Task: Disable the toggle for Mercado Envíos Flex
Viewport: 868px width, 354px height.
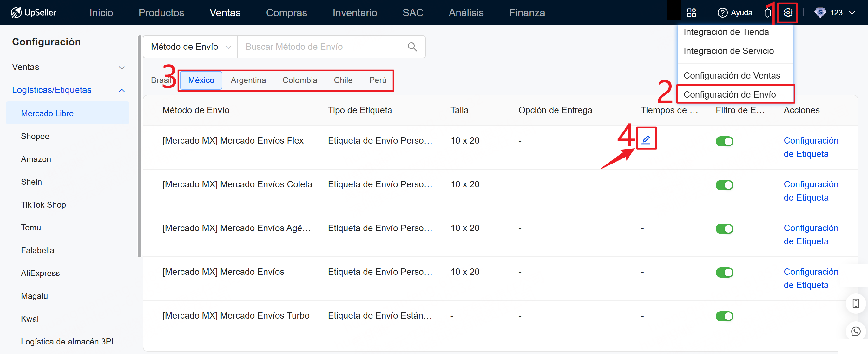Action: coord(725,141)
